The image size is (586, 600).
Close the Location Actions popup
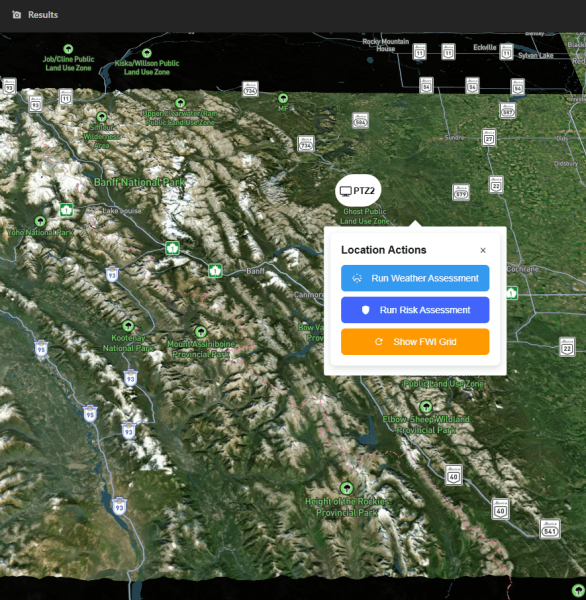coord(483,250)
